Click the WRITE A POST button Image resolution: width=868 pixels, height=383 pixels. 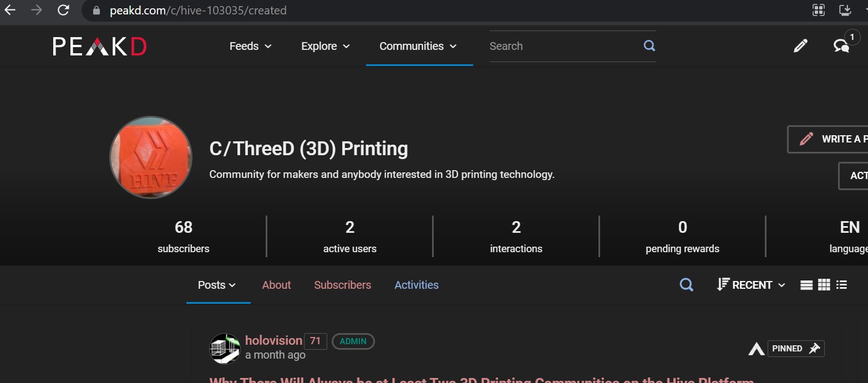[x=828, y=139]
